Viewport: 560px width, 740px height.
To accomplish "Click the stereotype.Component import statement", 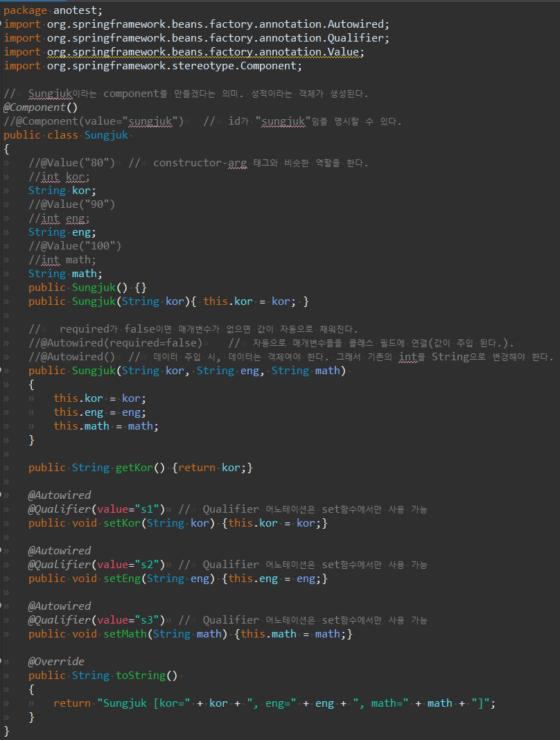I will (153, 66).
